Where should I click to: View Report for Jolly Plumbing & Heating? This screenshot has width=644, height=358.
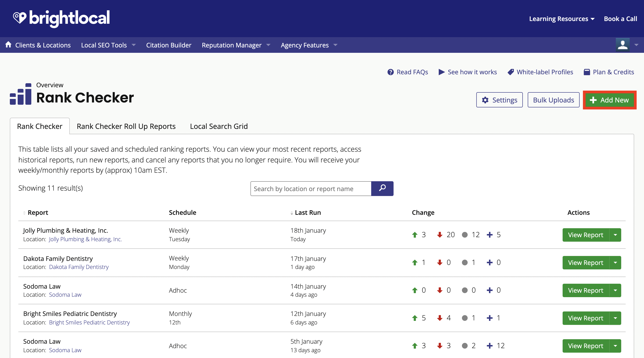click(x=585, y=235)
